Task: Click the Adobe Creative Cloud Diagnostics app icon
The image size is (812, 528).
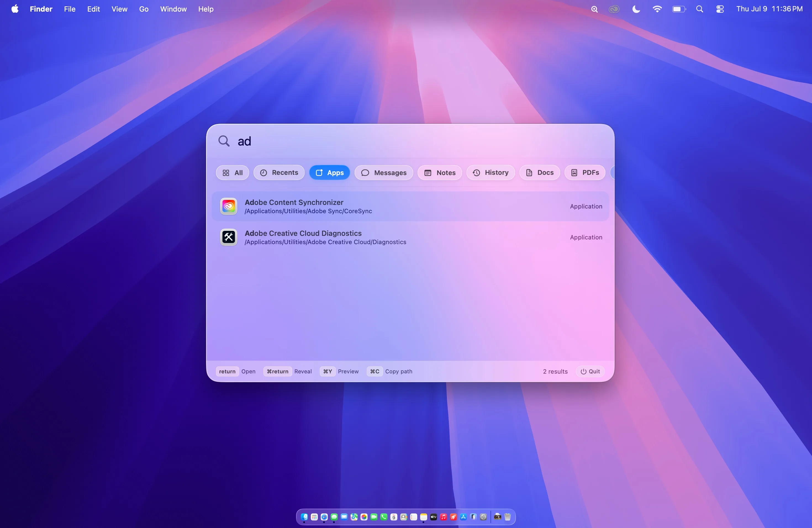Action: (229, 237)
